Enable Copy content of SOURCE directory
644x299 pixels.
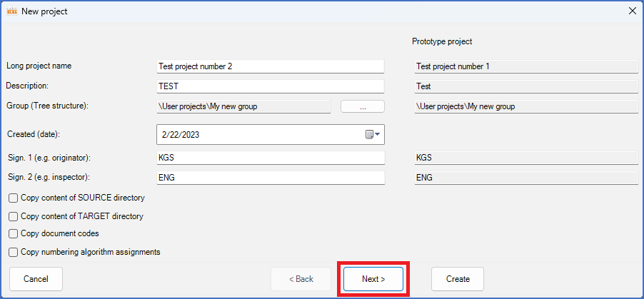point(13,198)
